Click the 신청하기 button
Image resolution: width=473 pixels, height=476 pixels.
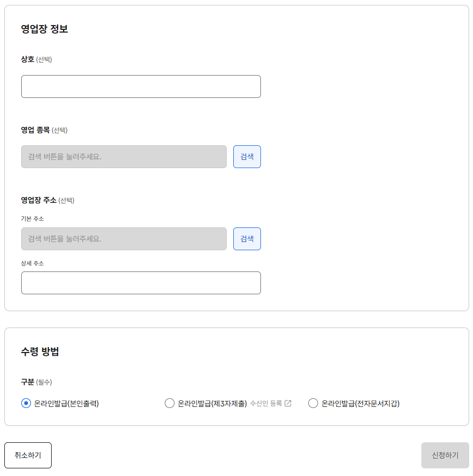[445, 455]
